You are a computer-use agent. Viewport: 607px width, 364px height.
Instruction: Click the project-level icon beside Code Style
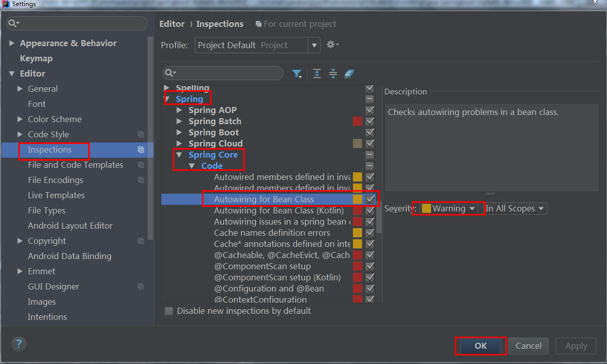coord(141,134)
